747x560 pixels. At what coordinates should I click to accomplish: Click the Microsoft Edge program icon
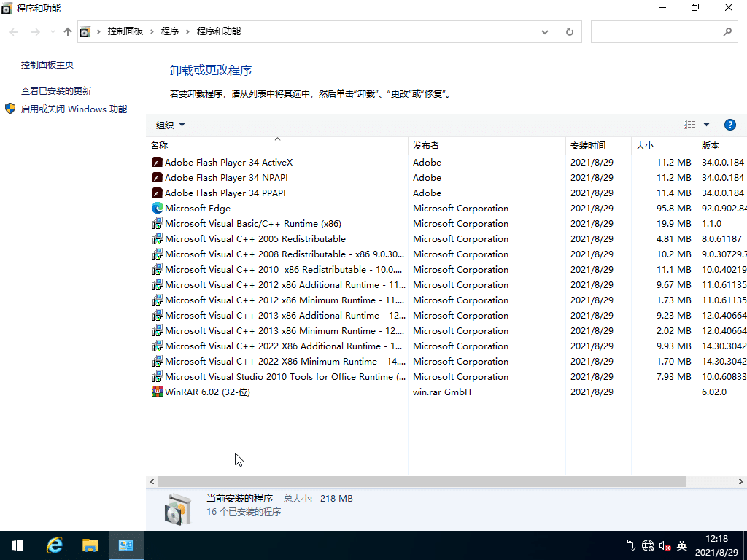click(x=157, y=208)
